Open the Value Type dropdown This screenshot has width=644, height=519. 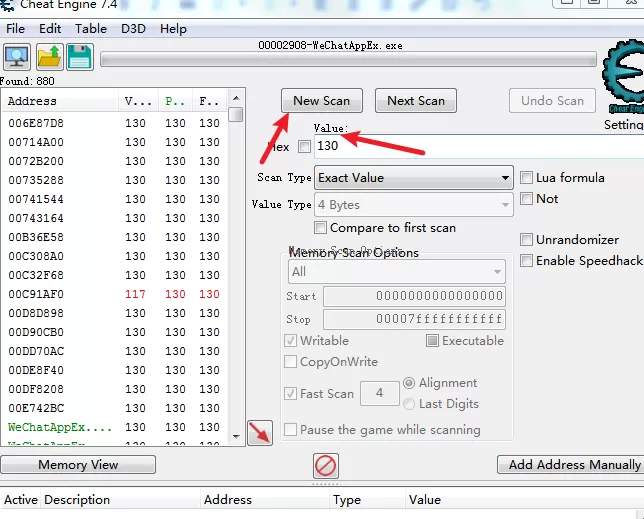[x=414, y=204]
